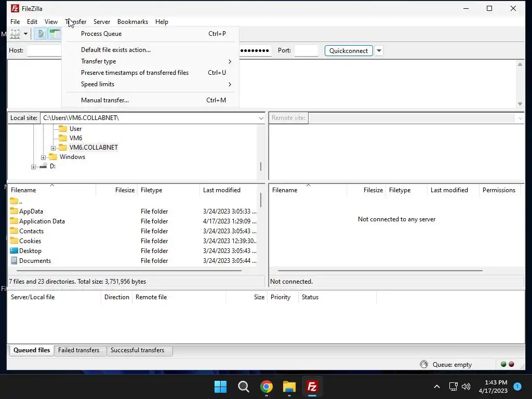Toggle the message log toolbar icon
The image size is (532, 399).
coord(41,34)
